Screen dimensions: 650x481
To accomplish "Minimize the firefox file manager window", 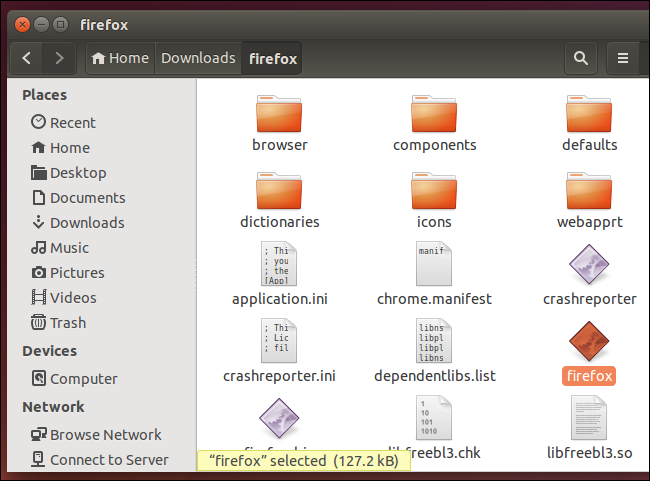I will (x=41, y=25).
